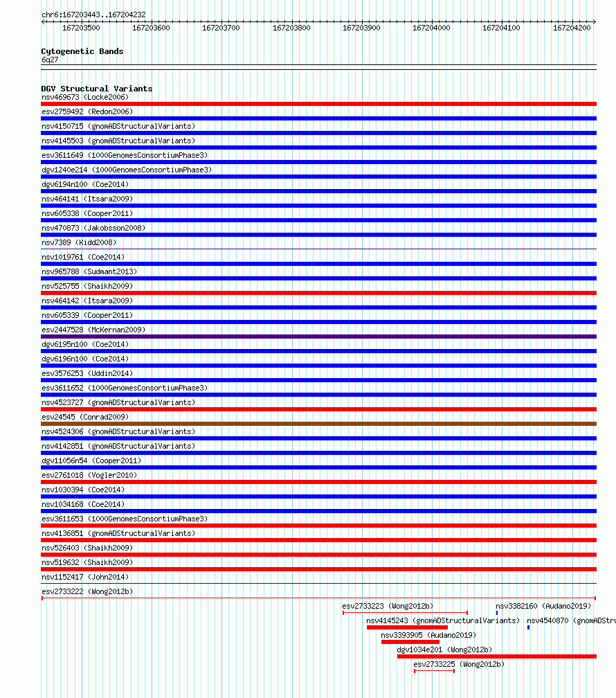Click the red bar under nsv525755 (Shaikh2009)
This screenshot has width=616, height=698.
[318, 293]
